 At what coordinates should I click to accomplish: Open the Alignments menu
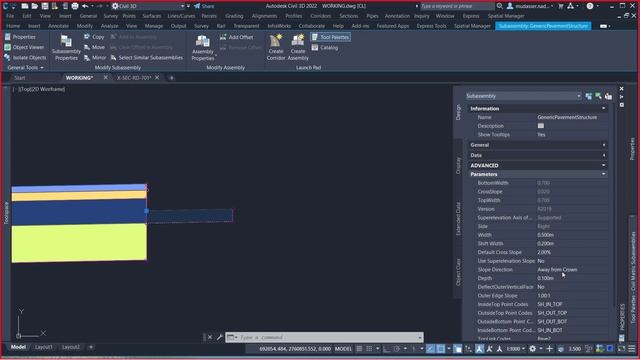coord(264,16)
